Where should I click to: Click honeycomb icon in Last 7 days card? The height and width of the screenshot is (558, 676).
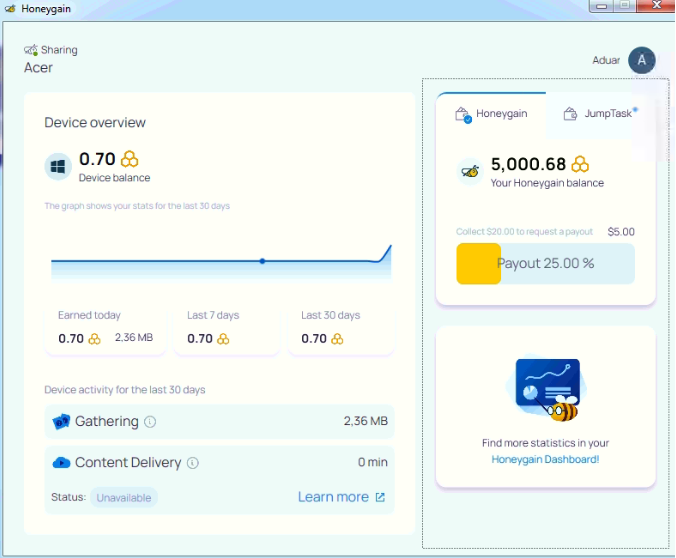click(223, 339)
